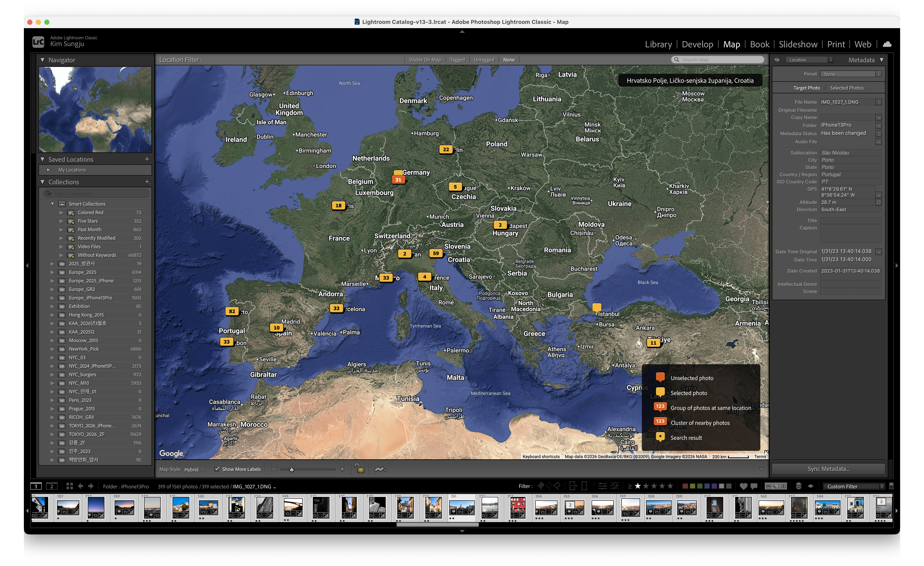
Task: Collapse Smart Collections tree
Action: 52,204
